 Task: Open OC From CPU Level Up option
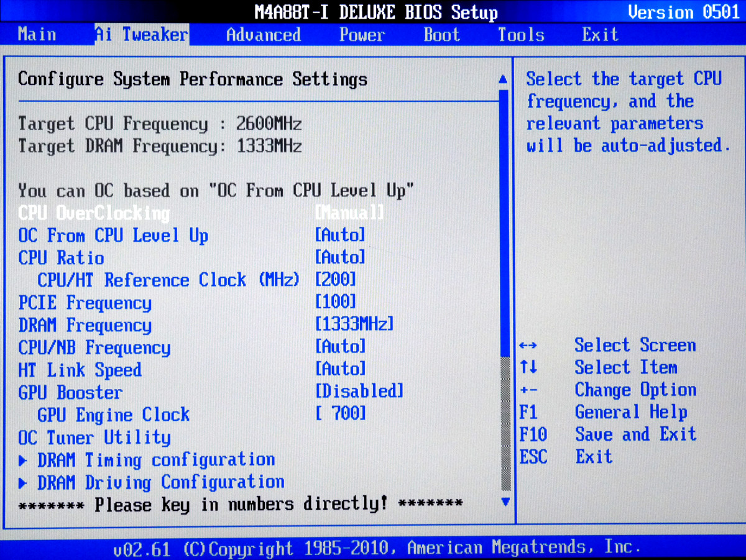tap(113, 236)
